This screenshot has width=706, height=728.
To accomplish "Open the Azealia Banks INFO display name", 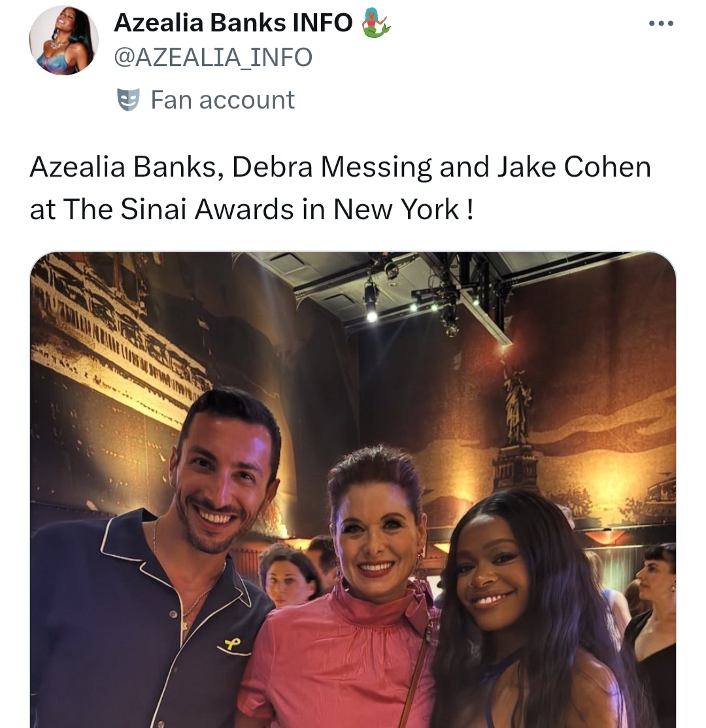I will [x=233, y=22].
